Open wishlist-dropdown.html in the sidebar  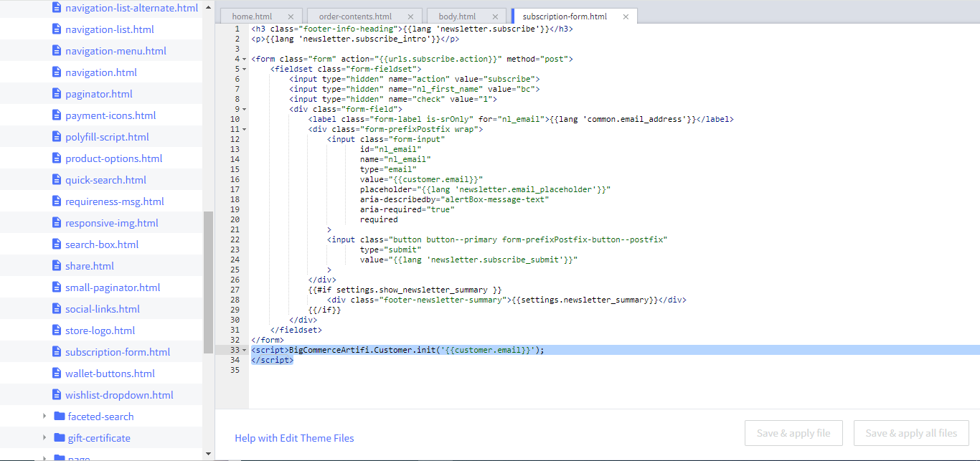(119, 395)
